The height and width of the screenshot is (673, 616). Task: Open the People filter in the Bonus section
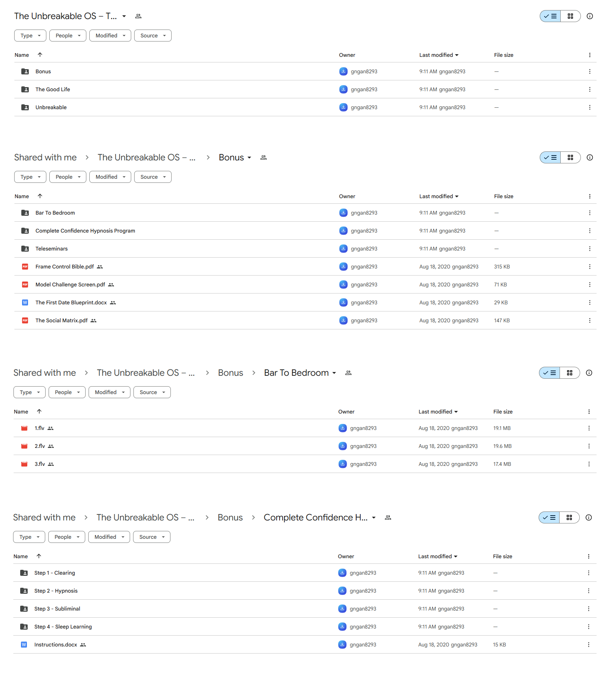point(68,177)
